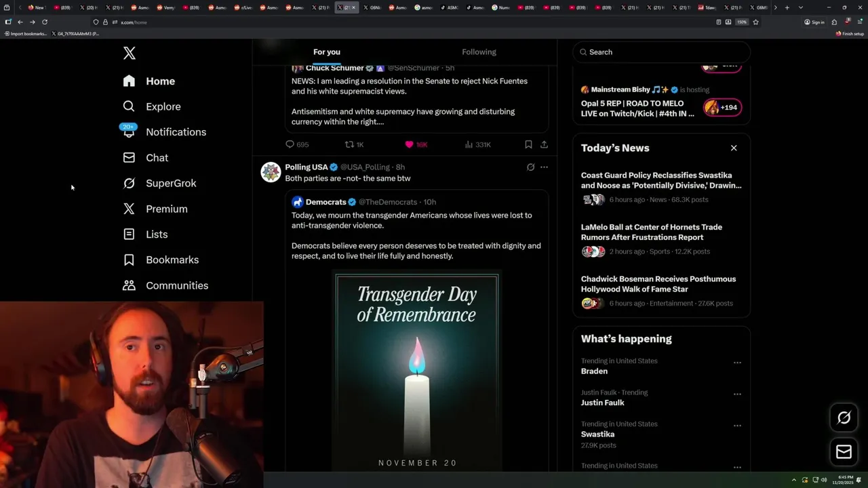This screenshot has height=488, width=868.
Task: Open Bookmarks in the sidebar
Action: click(161, 260)
